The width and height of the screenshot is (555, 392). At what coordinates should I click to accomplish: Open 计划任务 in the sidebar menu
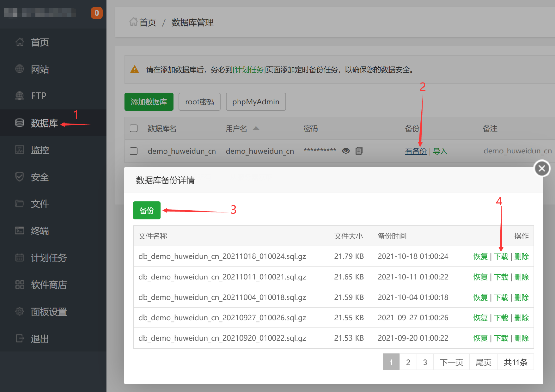coord(49,258)
